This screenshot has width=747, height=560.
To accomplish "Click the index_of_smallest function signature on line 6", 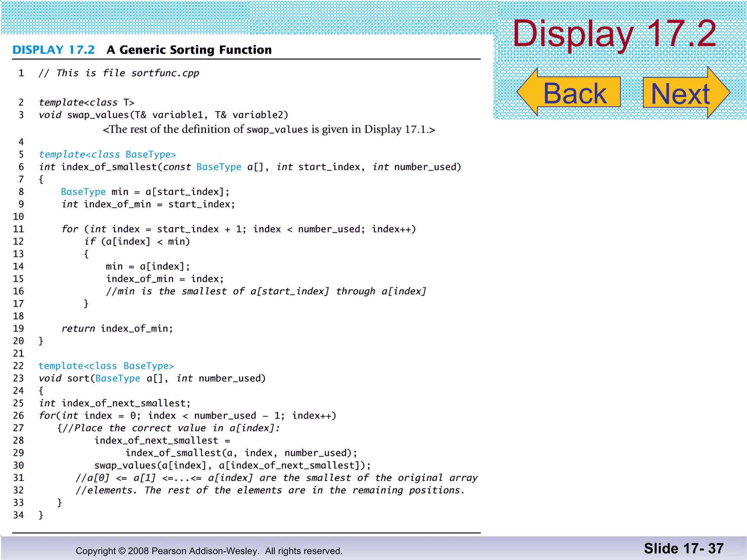I will click(250, 167).
